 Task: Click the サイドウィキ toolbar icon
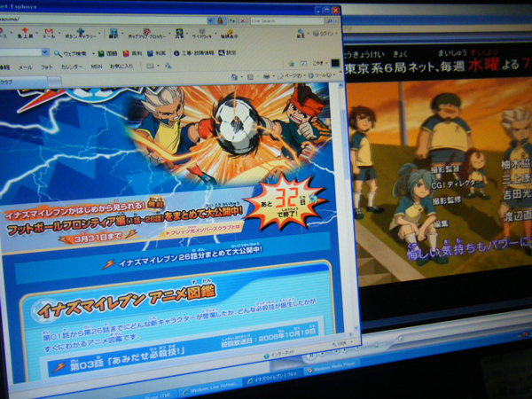coord(202,34)
